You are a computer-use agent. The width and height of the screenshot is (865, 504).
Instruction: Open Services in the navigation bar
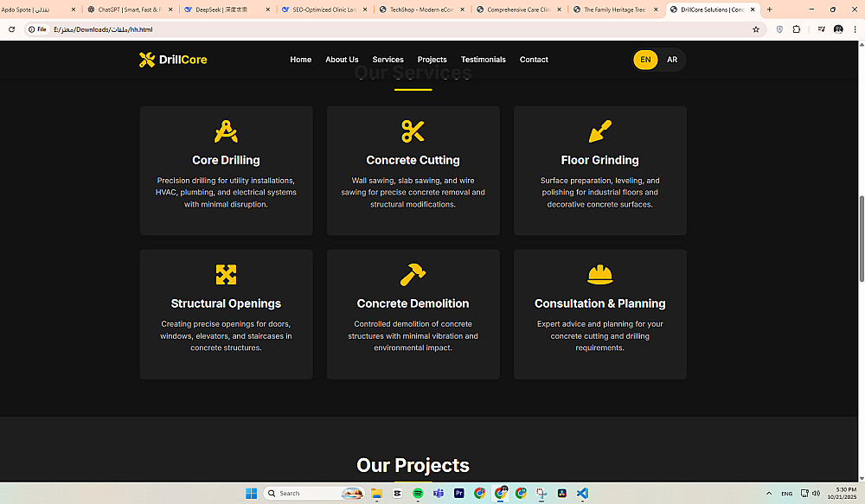pyautogui.click(x=388, y=60)
